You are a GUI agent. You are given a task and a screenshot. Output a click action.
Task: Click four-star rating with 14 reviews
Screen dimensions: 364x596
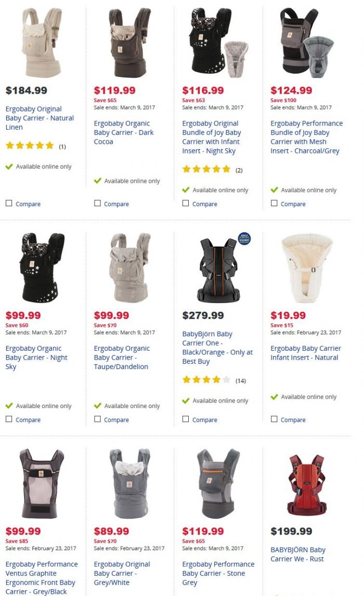pos(206,379)
